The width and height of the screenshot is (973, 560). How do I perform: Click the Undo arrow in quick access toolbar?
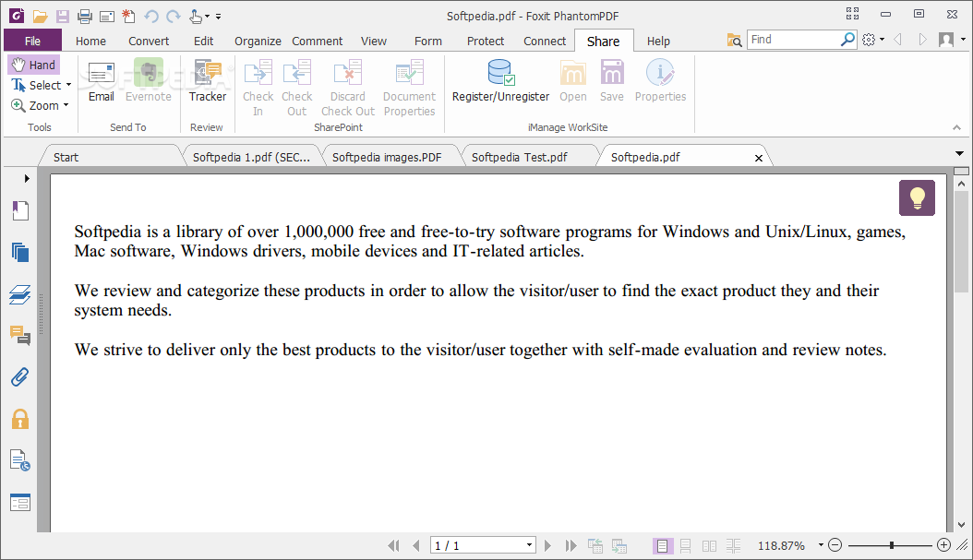click(150, 16)
